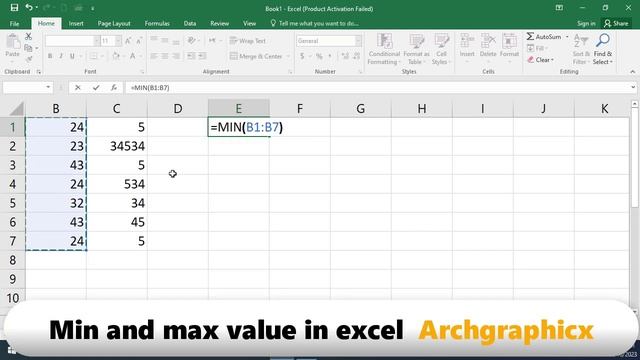Toggle italic formatting
This screenshot has width=640, height=360.
click(61, 56)
